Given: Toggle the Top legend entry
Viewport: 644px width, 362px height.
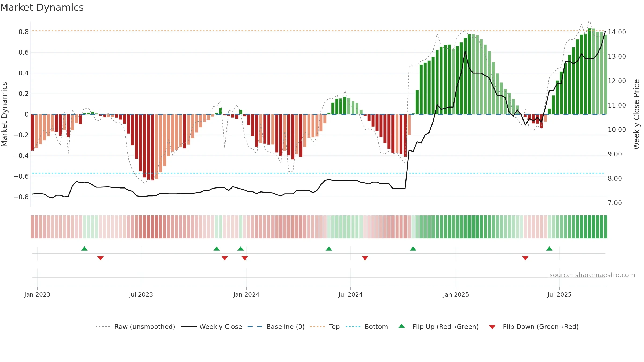Looking at the screenshot, I should click(x=325, y=327).
